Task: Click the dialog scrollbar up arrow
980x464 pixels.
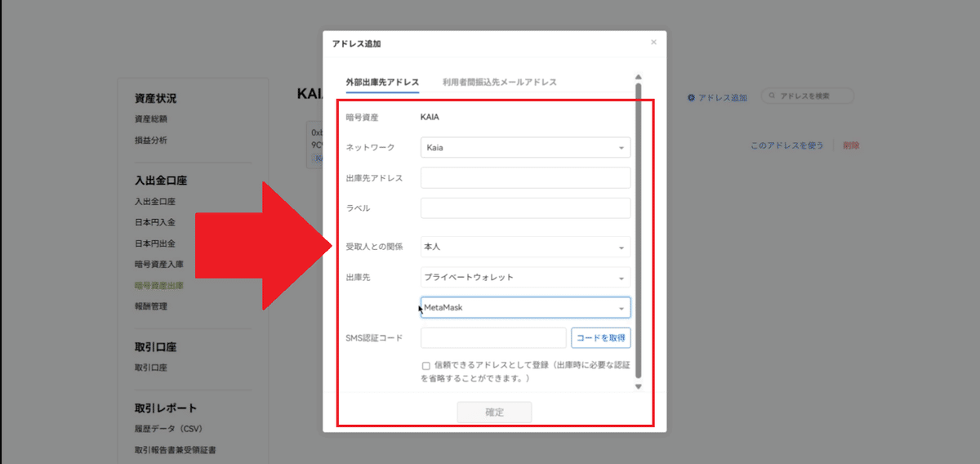Action: [x=639, y=78]
